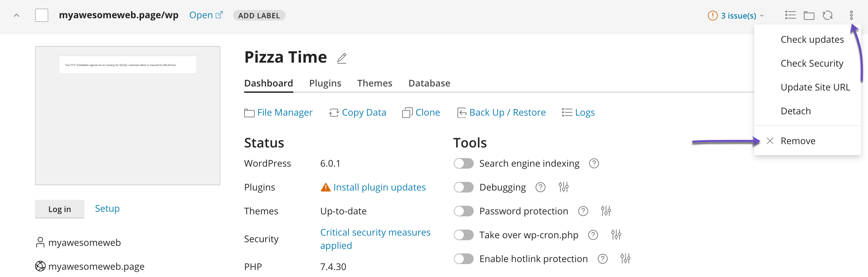Click the website preview thumbnail
Viewport: 868px width, 277px height.
[127, 115]
